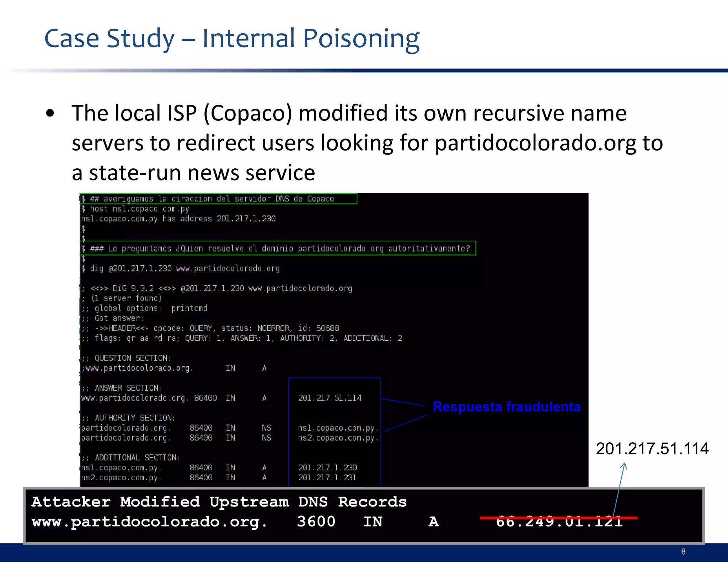
Task: Click ';www.partidocolorado.org.' in the question section
Action: 137,368
